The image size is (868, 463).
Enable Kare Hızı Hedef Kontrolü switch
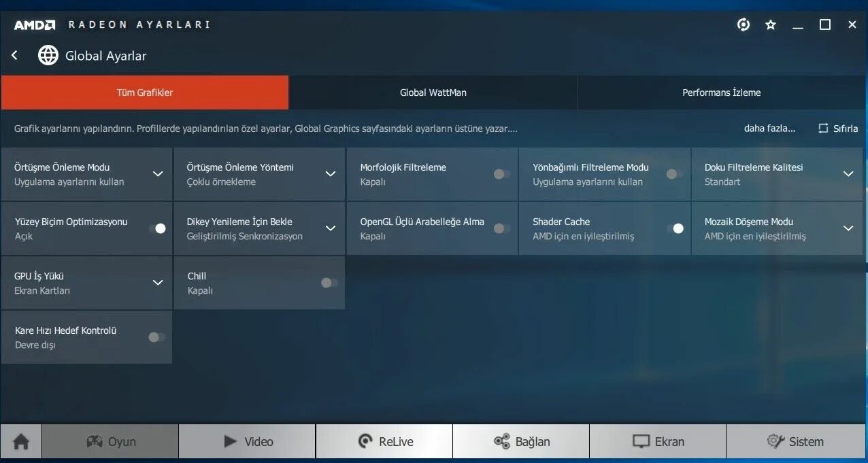click(156, 337)
